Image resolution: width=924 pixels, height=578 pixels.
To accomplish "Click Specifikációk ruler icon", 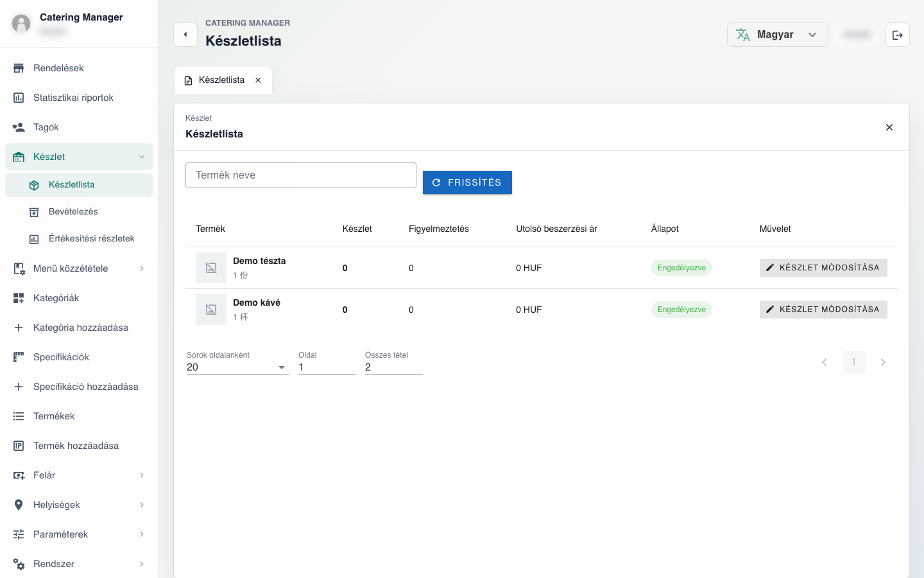I will pos(19,357).
